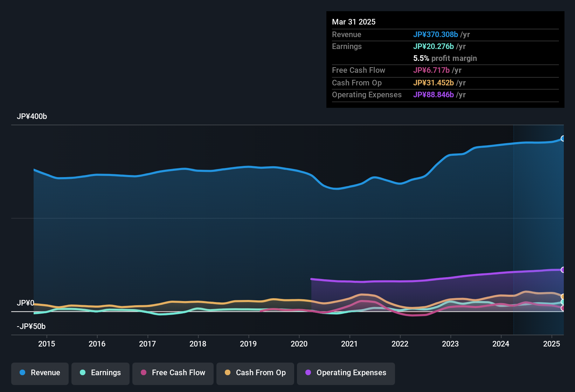The height and width of the screenshot is (392, 575).
Task: Click the blue dot in Revenue legend
Action: point(22,372)
